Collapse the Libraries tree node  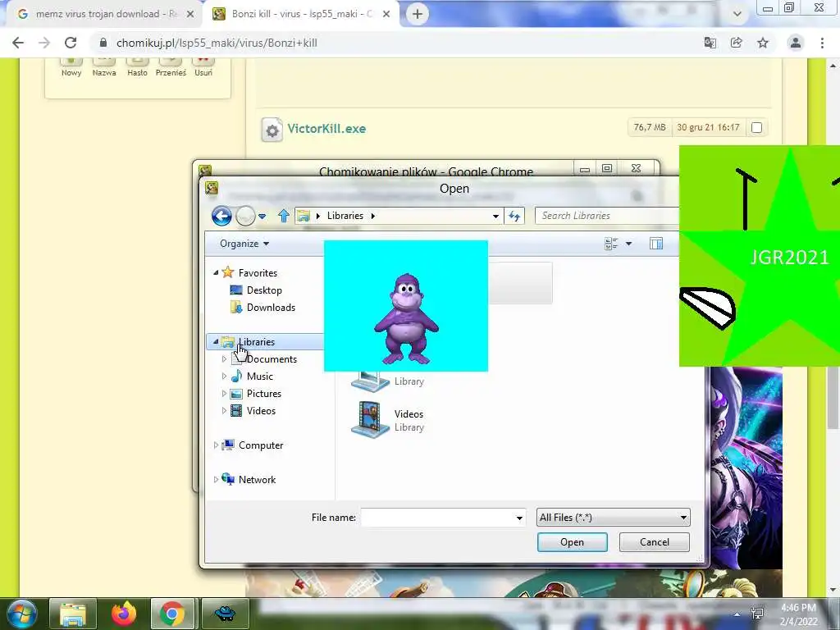216,341
